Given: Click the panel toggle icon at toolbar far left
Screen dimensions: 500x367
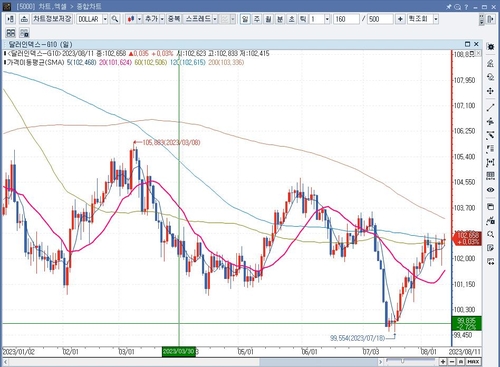Looking at the screenshot, I should [10, 19].
